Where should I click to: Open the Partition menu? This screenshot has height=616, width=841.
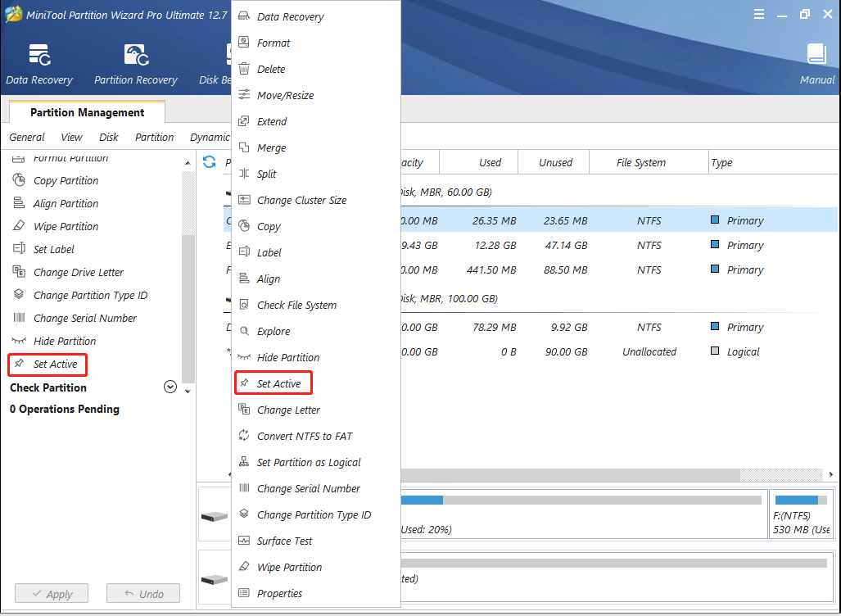click(155, 138)
